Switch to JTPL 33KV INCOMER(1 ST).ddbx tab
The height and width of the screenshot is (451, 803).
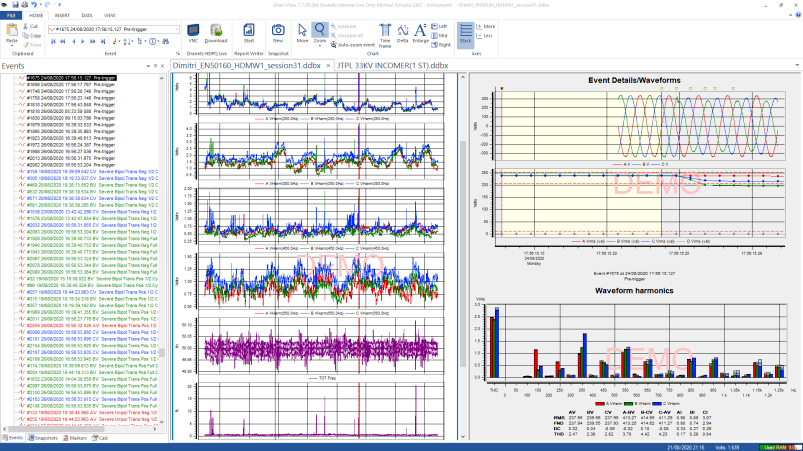392,64
